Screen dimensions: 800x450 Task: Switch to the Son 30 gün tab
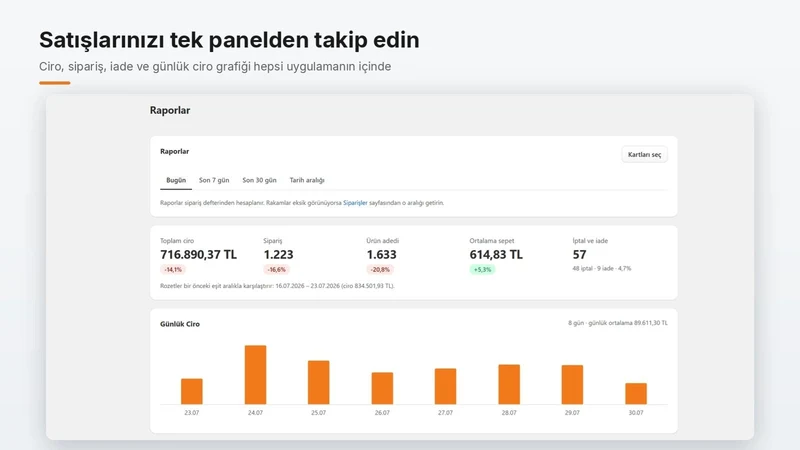[x=259, y=180]
